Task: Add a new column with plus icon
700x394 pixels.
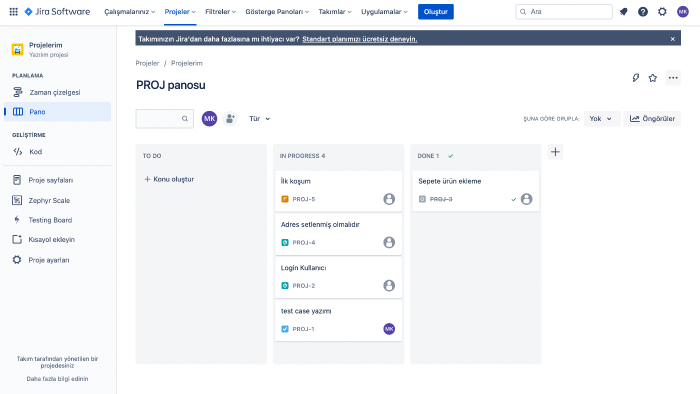Action: [555, 152]
